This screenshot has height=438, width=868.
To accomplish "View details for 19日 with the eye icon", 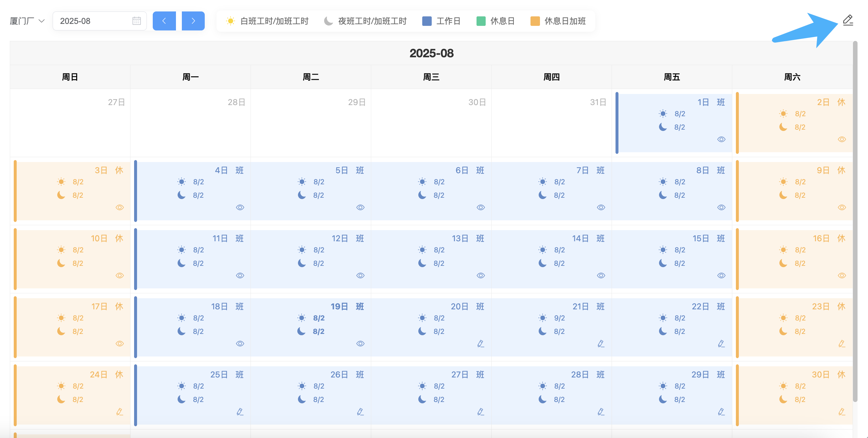I will (360, 344).
